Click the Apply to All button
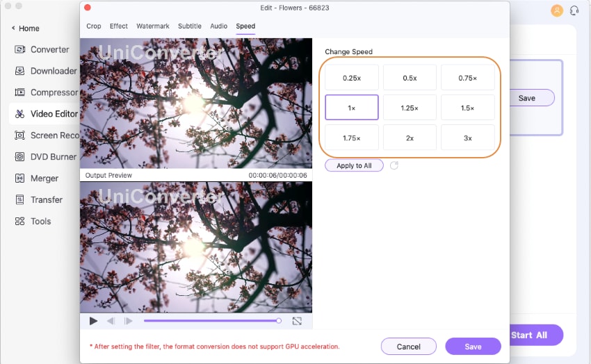 click(354, 165)
